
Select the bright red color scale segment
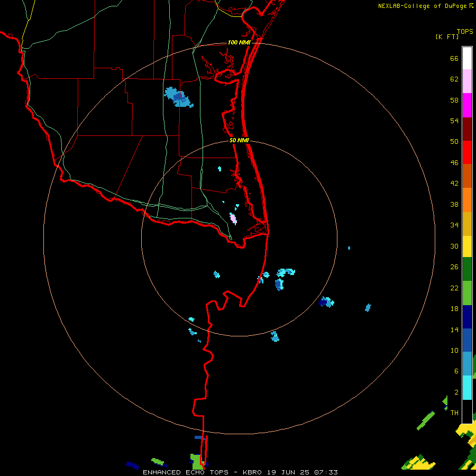coord(467,152)
